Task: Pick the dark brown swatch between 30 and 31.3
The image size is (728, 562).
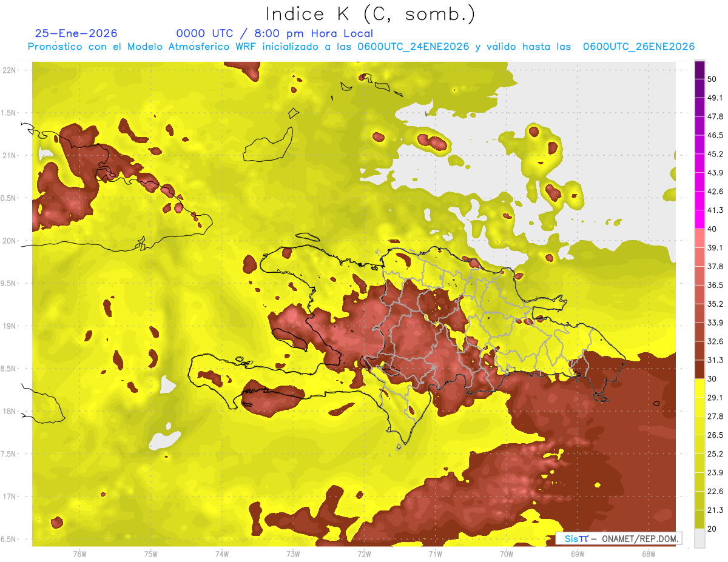Action: click(x=699, y=370)
